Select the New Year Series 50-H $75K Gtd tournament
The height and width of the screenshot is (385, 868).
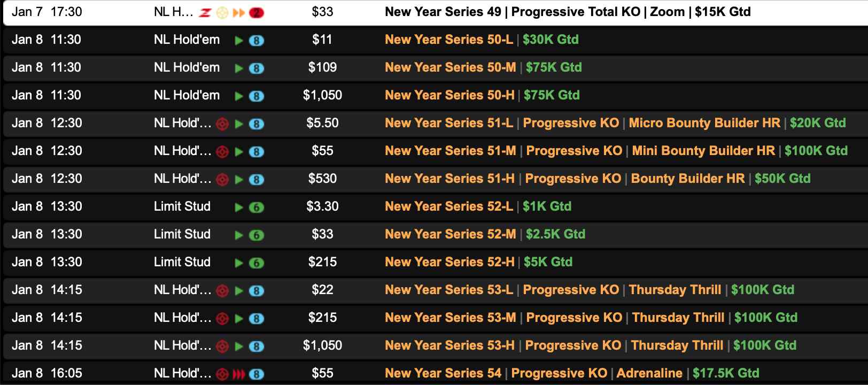click(x=482, y=95)
